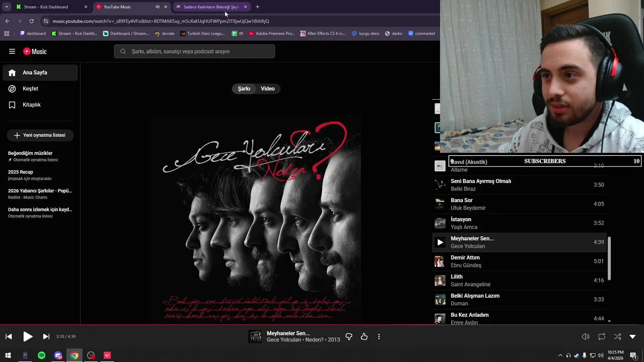
Task: Play Lilith by Saint Avangeline
Action: (520, 280)
